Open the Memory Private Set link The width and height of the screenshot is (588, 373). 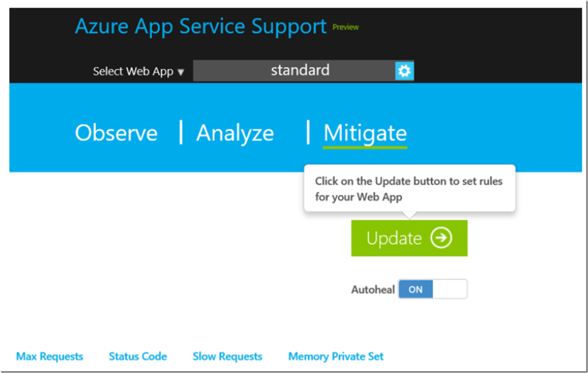pos(336,356)
